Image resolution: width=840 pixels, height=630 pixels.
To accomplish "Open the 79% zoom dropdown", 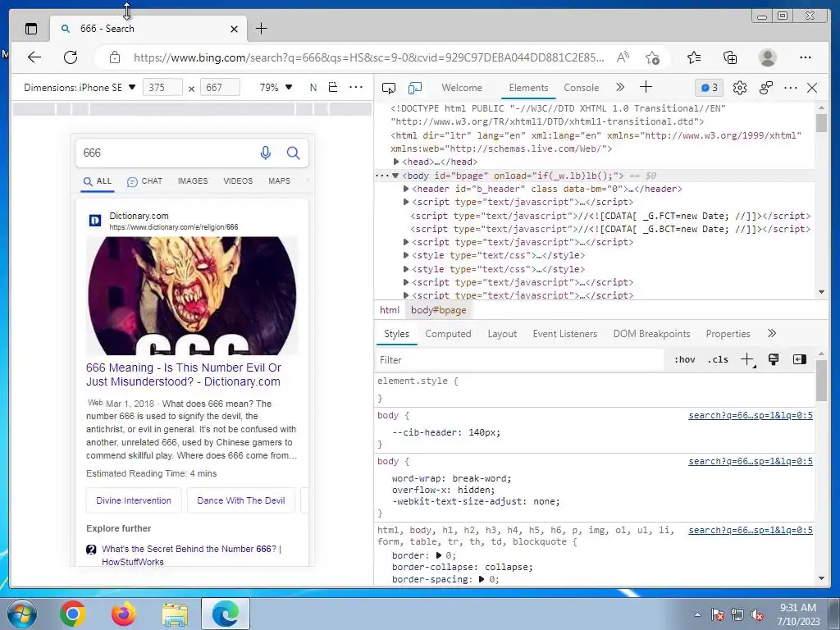I will pos(276,87).
